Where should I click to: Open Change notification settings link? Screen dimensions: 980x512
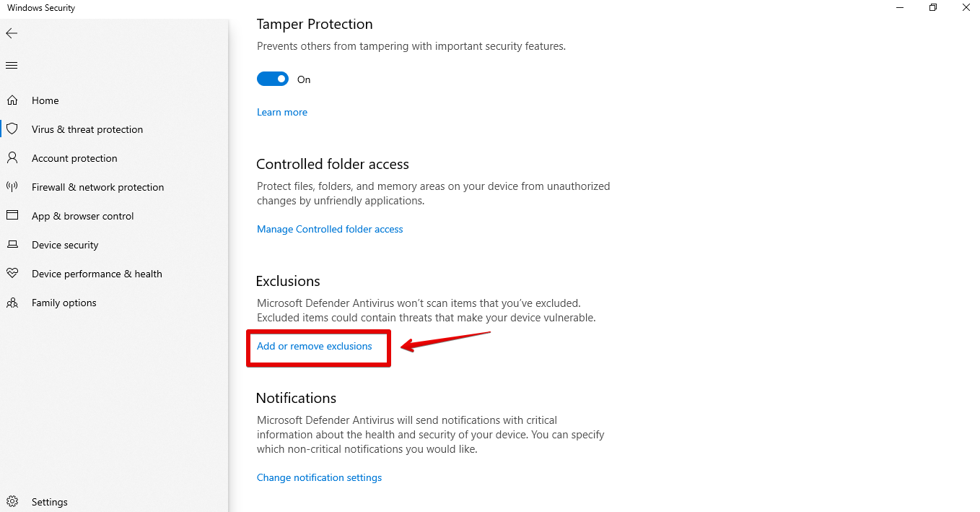(x=319, y=478)
